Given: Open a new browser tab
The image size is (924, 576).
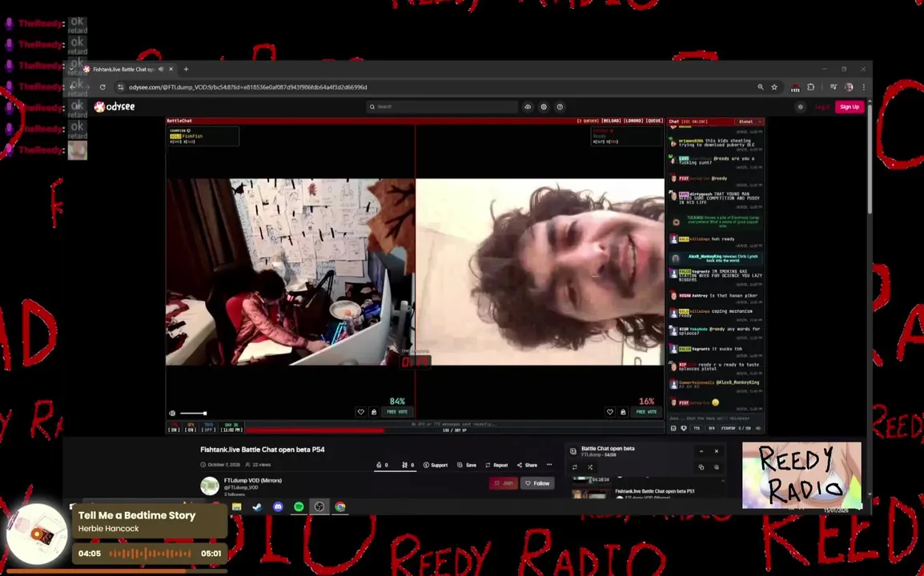Looking at the screenshot, I should (187, 69).
